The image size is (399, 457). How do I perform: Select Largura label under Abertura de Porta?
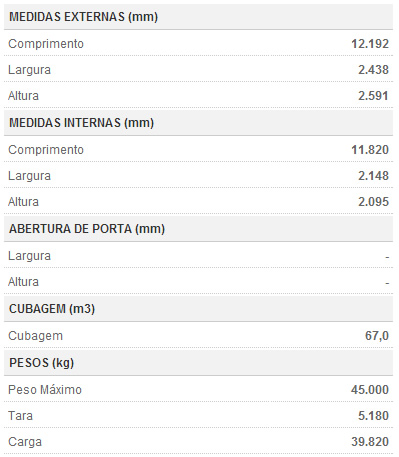(29, 256)
